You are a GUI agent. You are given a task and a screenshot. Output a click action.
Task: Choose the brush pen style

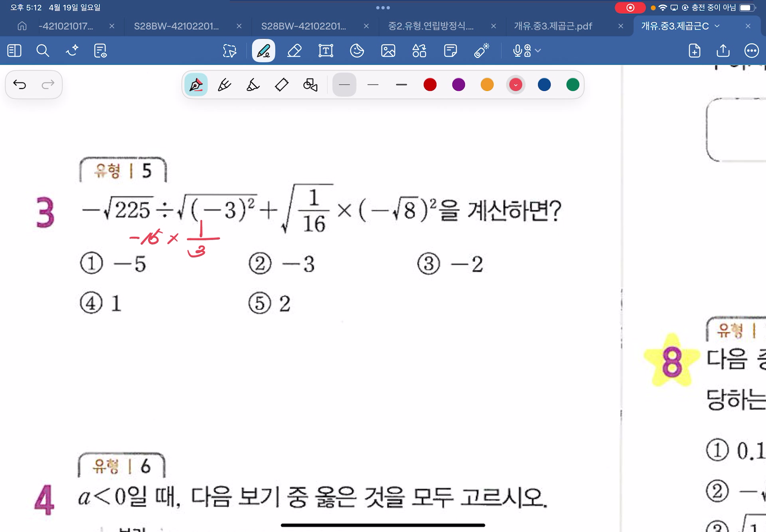tap(253, 85)
